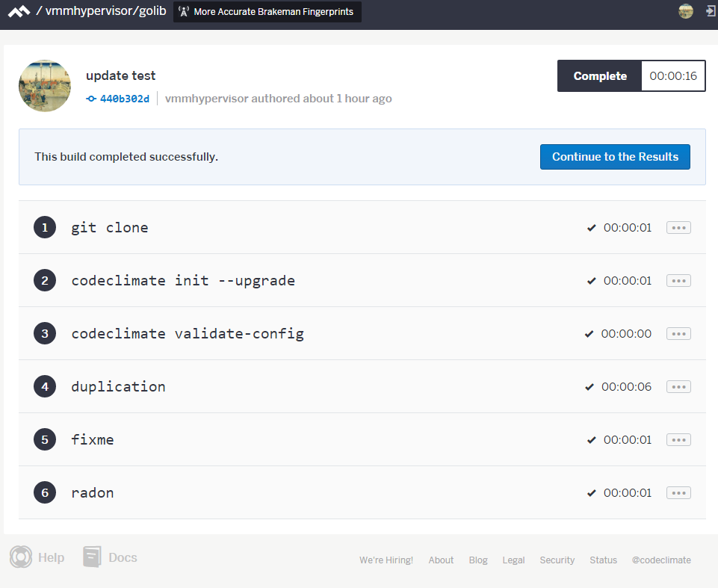718x588 pixels.
Task: Click the author avatar thumbnail next to update test
Action: 45,86
